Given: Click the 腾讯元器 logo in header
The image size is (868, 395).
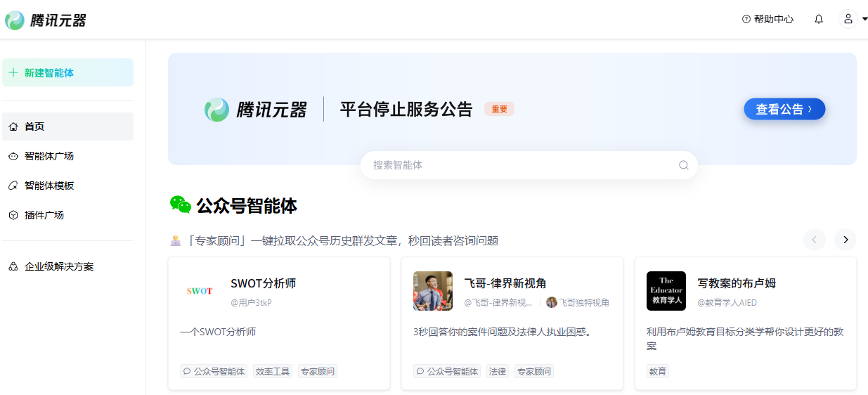Looking at the screenshot, I should (x=46, y=20).
